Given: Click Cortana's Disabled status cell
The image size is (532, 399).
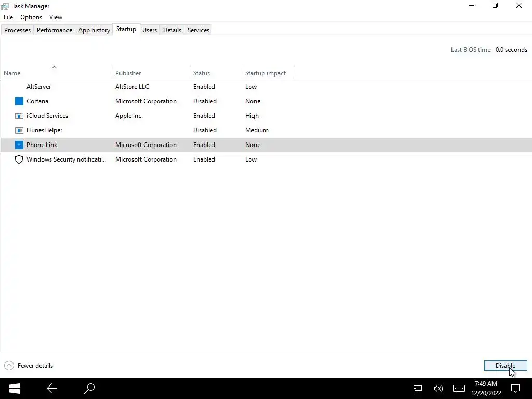Looking at the screenshot, I should (x=205, y=101).
